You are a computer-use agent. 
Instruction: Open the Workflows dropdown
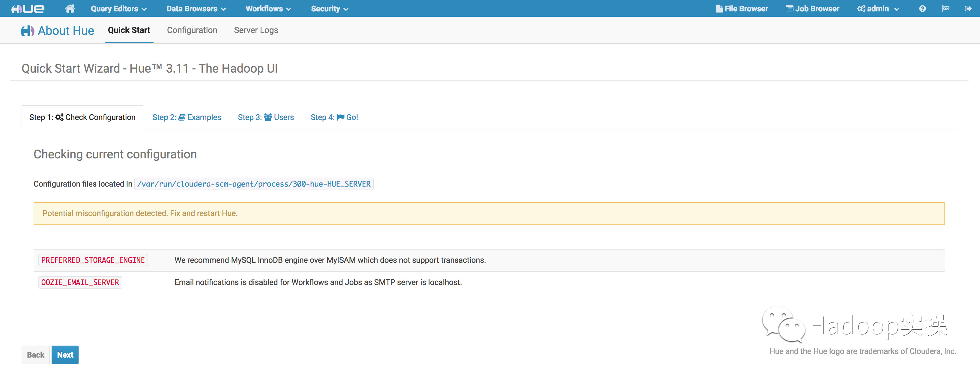pos(268,8)
